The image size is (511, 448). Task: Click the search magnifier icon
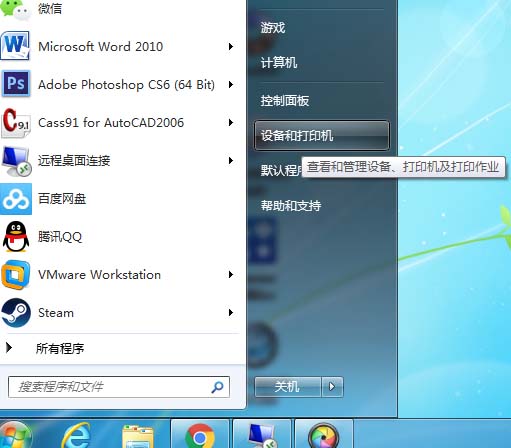tap(217, 387)
